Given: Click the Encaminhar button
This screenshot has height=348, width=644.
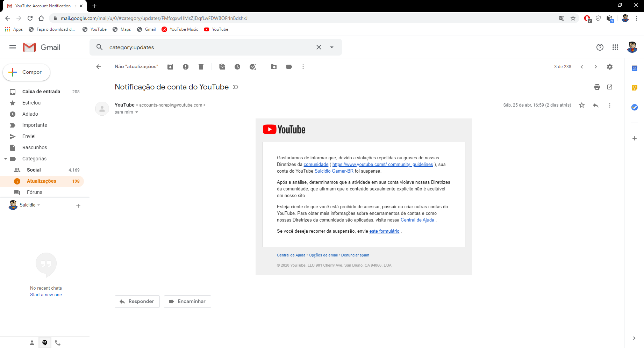Looking at the screenshot, I should [x=187, y=302].
